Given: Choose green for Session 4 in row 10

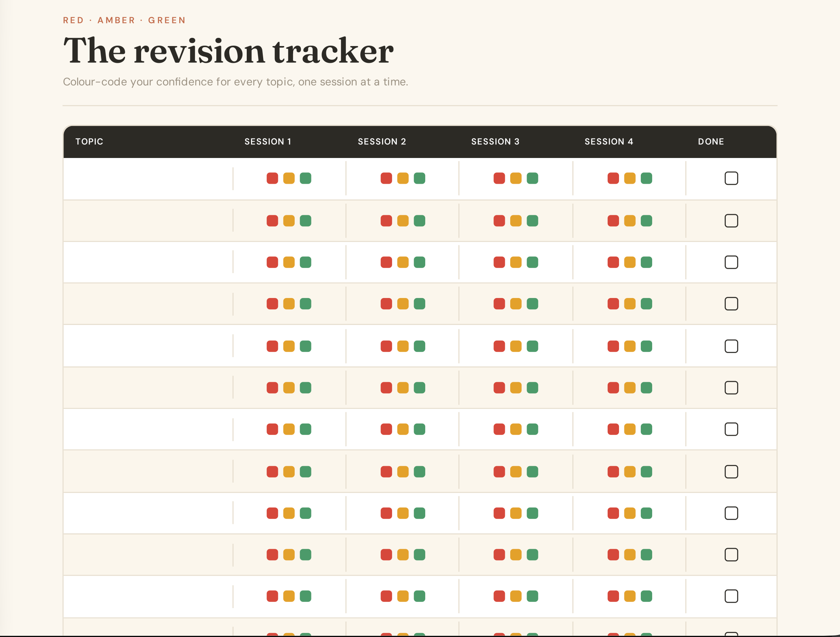Looking at the screenshot, I should [646, 554].
